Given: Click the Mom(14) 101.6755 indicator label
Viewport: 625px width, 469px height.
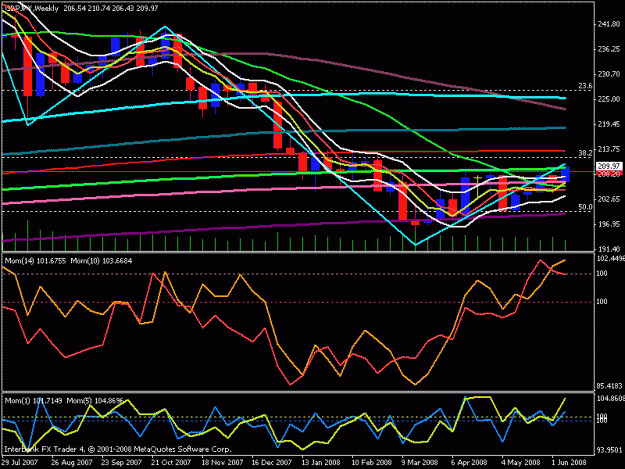Looking at the screenshot, I should 35,261.
